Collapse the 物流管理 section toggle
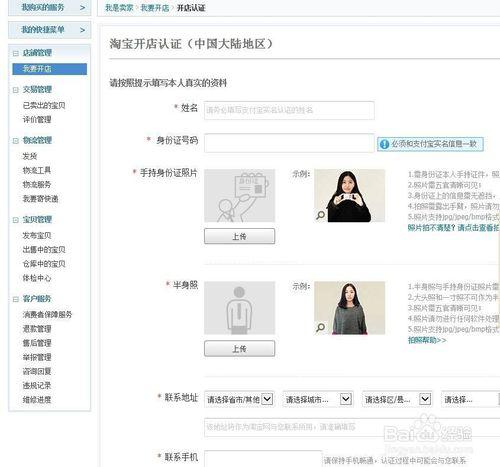 pos(16,141)
